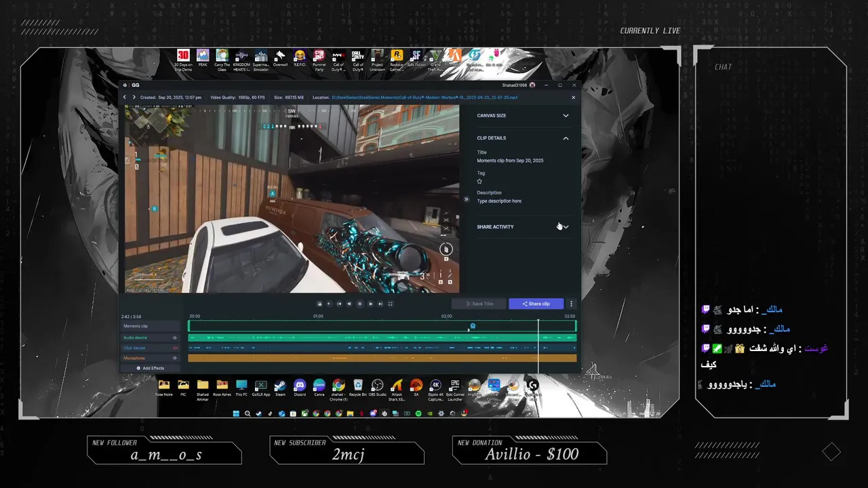Open File Explorer from the taskbar
The image size is (868, 488).
coord(350,413)
